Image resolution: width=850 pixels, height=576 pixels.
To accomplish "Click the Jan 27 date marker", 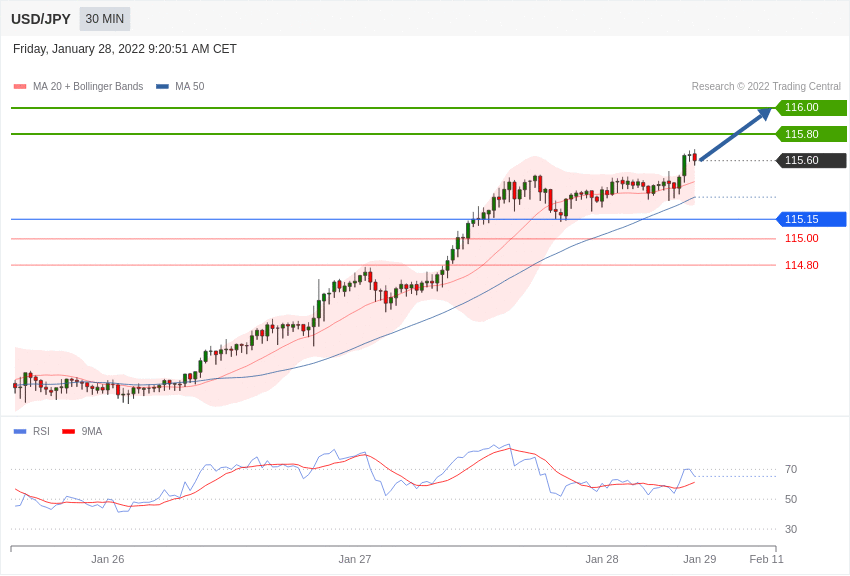I will pos(355,559).
